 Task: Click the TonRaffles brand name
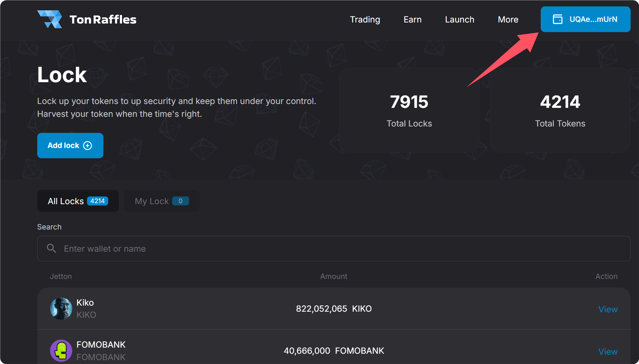click(103, 19)
